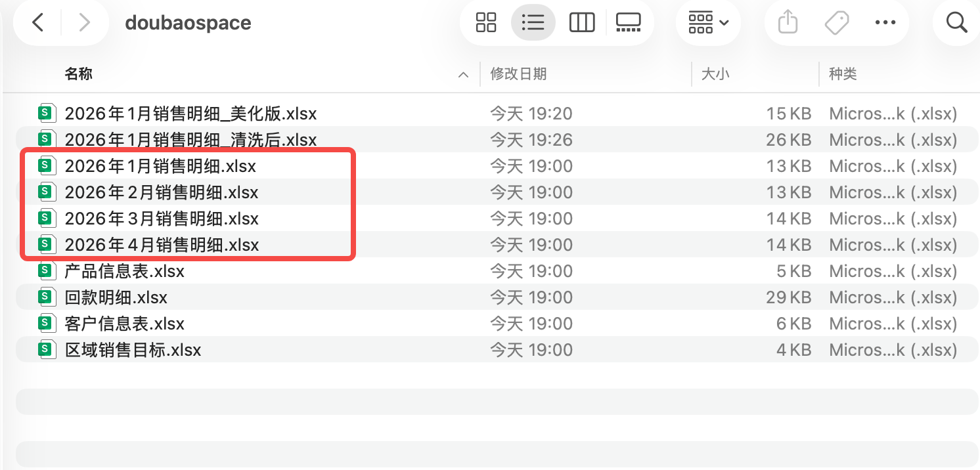The height and width of the screenshot is (470, 980).
Task: Sort by 修改日期 column header
Action: 518,74
